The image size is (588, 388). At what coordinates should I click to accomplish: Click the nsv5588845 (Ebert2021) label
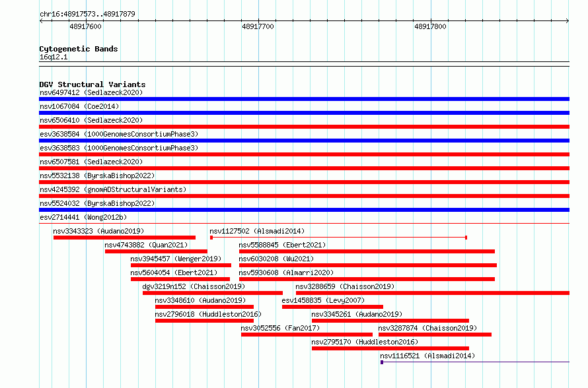(282, 245)
